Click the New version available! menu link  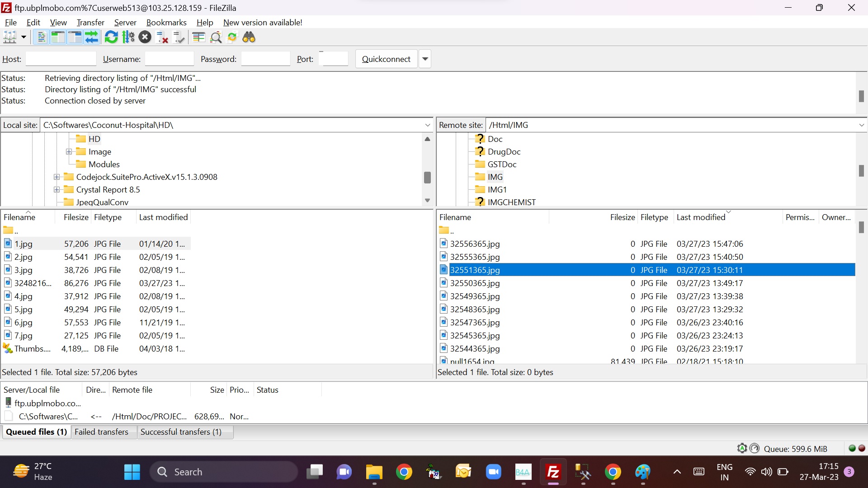(263, 23)
